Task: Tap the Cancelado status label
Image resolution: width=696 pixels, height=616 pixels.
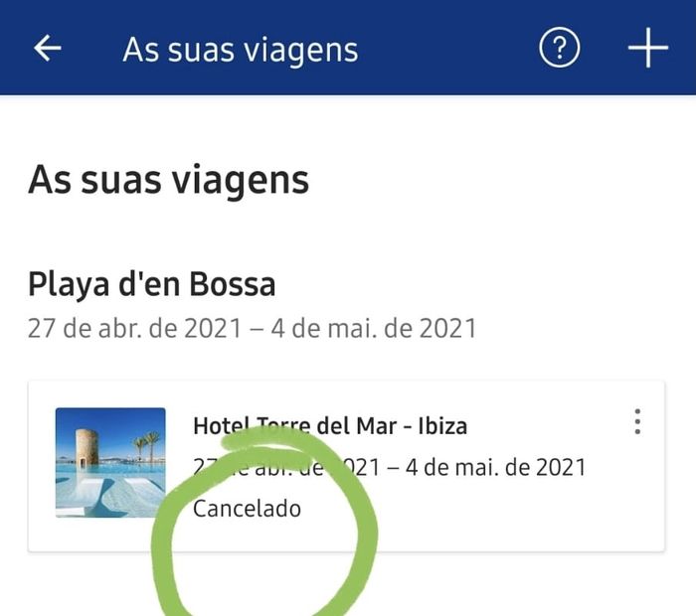Action: point(247,509)
